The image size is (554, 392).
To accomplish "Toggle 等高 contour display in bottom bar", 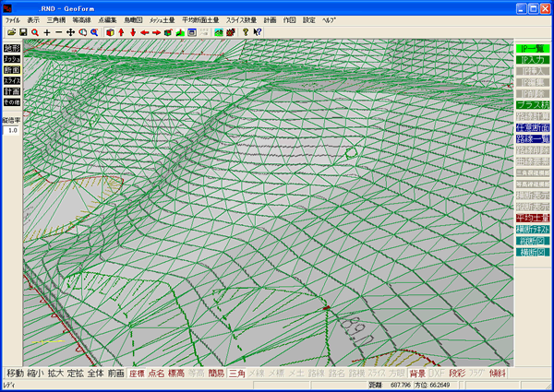I will tap(197, 374).
